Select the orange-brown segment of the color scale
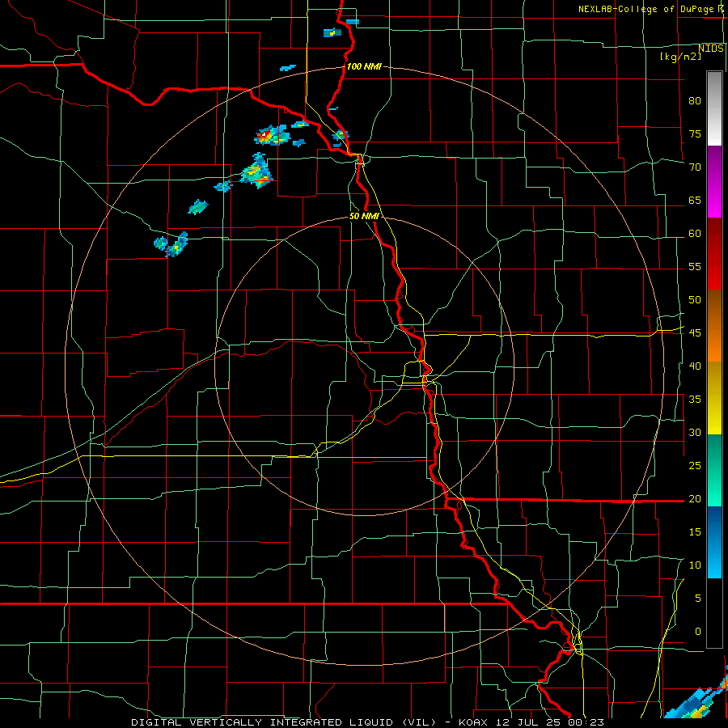The width and height of the screenshot is (728, 728). 714,326
